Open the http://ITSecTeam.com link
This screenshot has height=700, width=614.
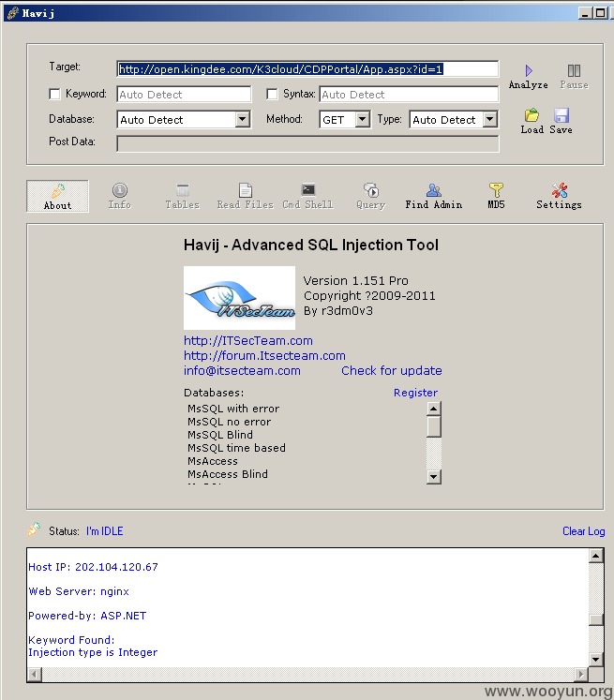248,340
